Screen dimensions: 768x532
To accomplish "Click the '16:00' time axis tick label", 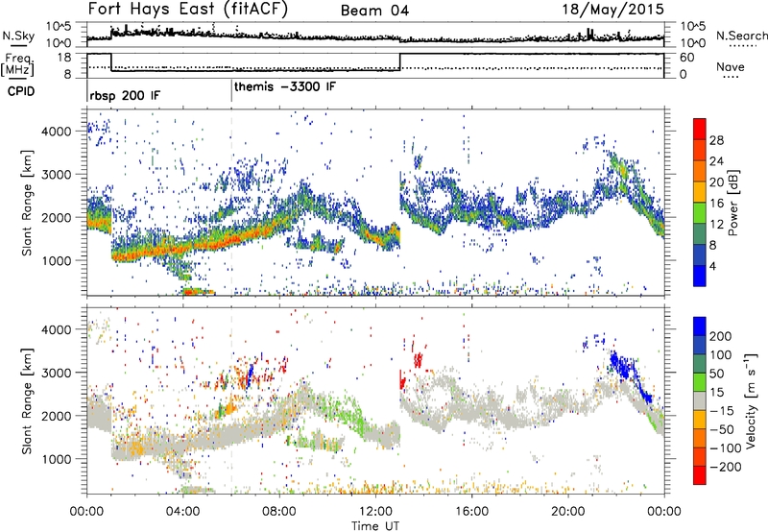I will point(471,512).
